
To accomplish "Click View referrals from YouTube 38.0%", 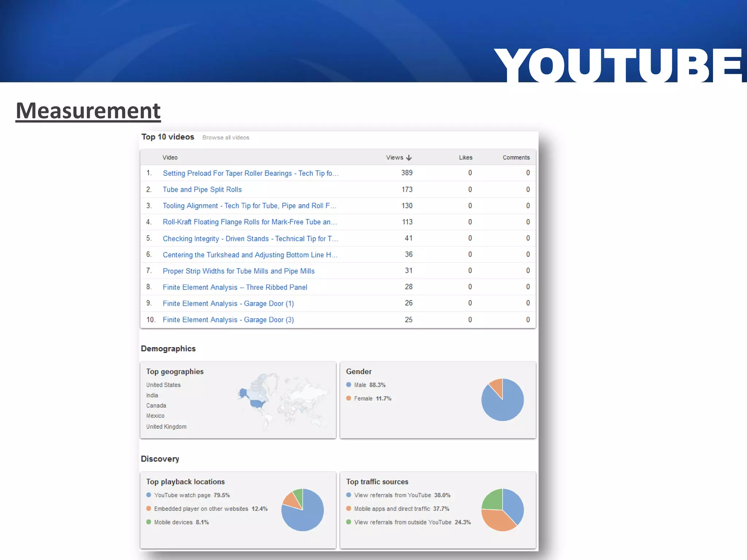I will tap(402, 495).
